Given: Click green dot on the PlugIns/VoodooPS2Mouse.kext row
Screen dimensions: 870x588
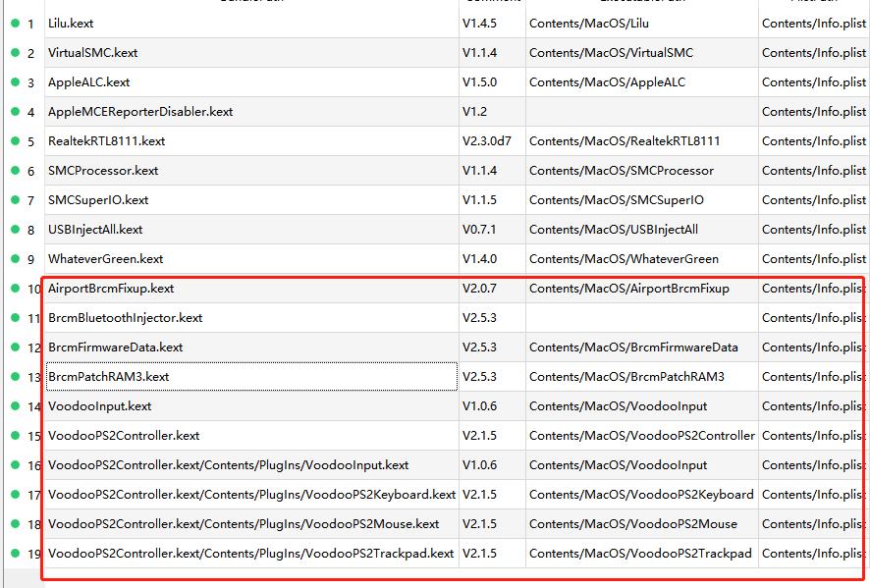Looking at the screenshot, I should coord(15,523).
